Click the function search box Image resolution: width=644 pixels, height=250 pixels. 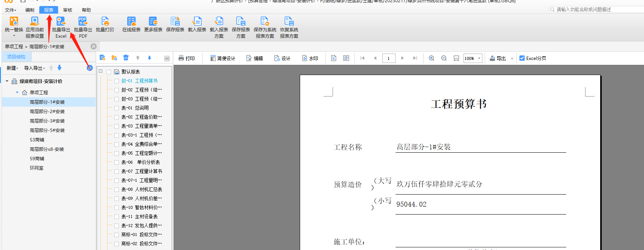(x=596, y=9)
